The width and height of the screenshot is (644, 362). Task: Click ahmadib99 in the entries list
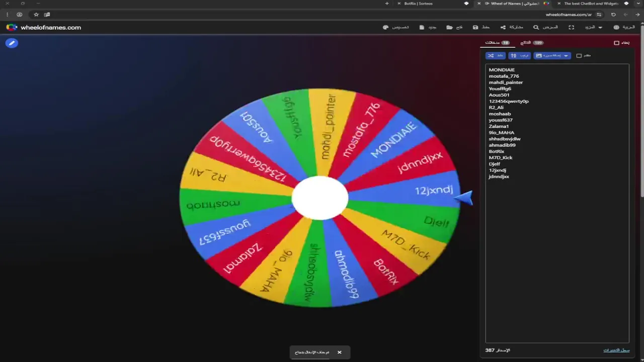[502, 145]
